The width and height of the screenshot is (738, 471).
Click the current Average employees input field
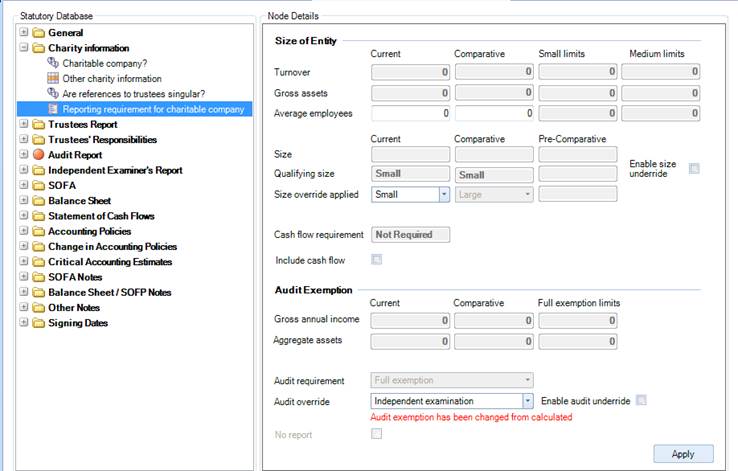tap(410, 114)
